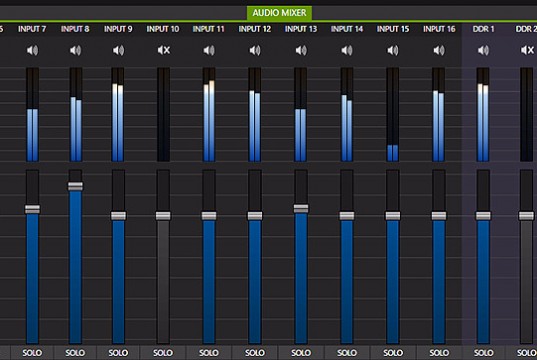537x360 pixels.
Task: Click the Input 7 fader knob
Action: coord(33,209)
